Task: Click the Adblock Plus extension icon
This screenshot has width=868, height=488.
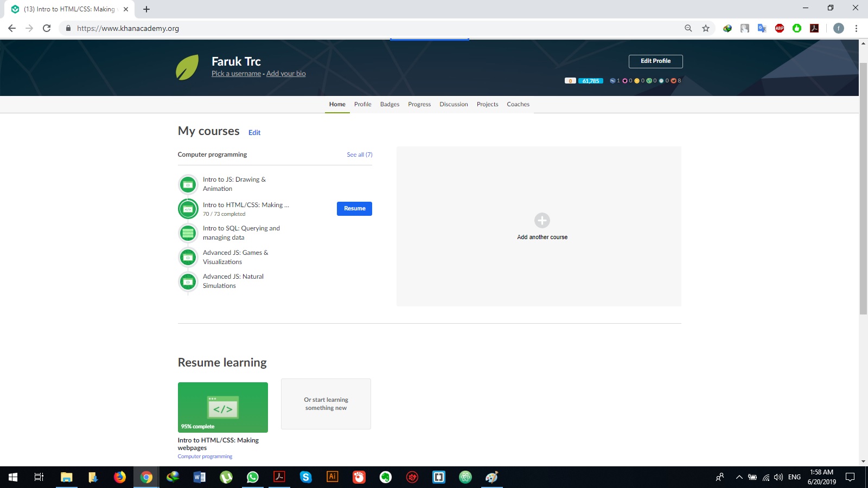Action: click(780, 28)
